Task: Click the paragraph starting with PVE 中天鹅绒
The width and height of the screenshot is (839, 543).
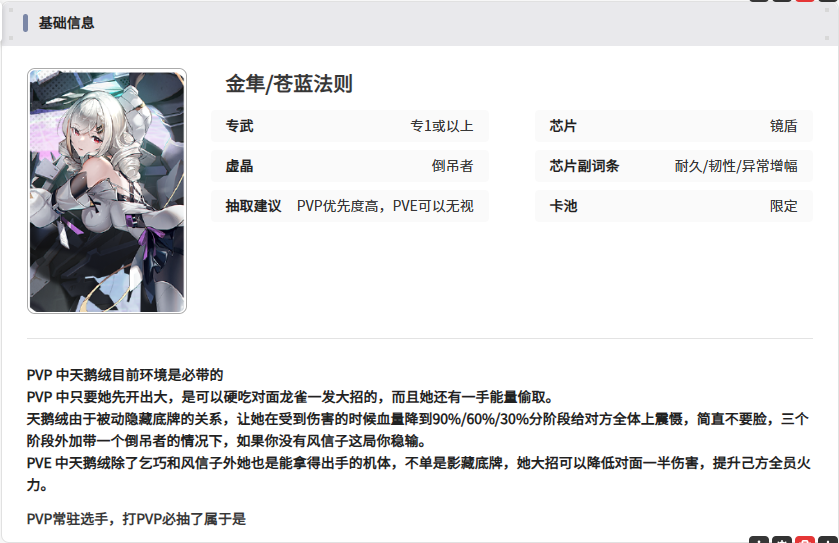Action: [419, 474]
